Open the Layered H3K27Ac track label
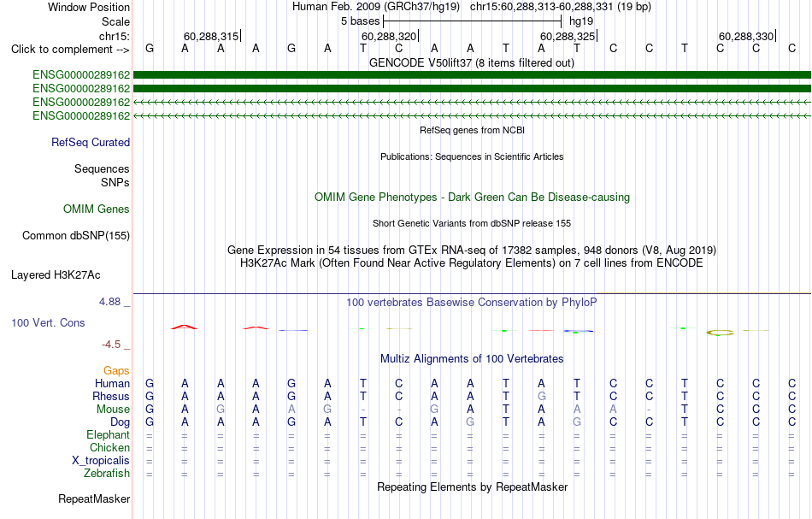This screenshot has width=812, height=519. click(x=56, y=274)
